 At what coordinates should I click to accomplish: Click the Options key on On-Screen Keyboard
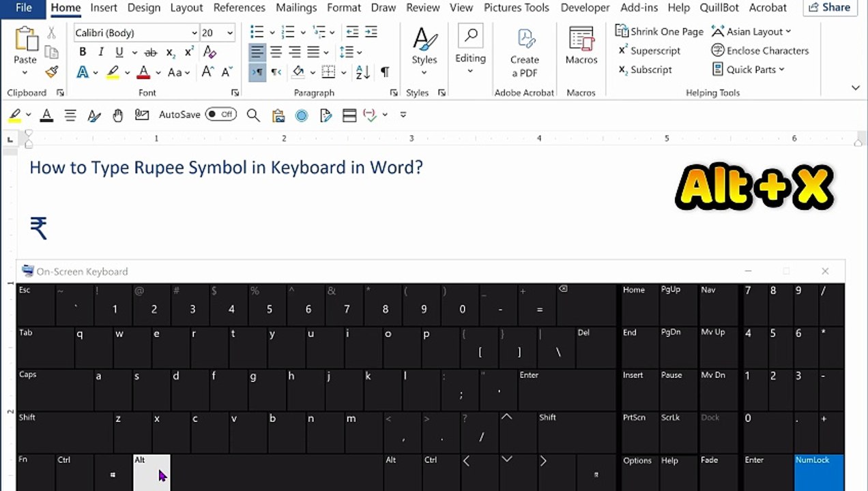pyautogui.click(x=639, y=472)
